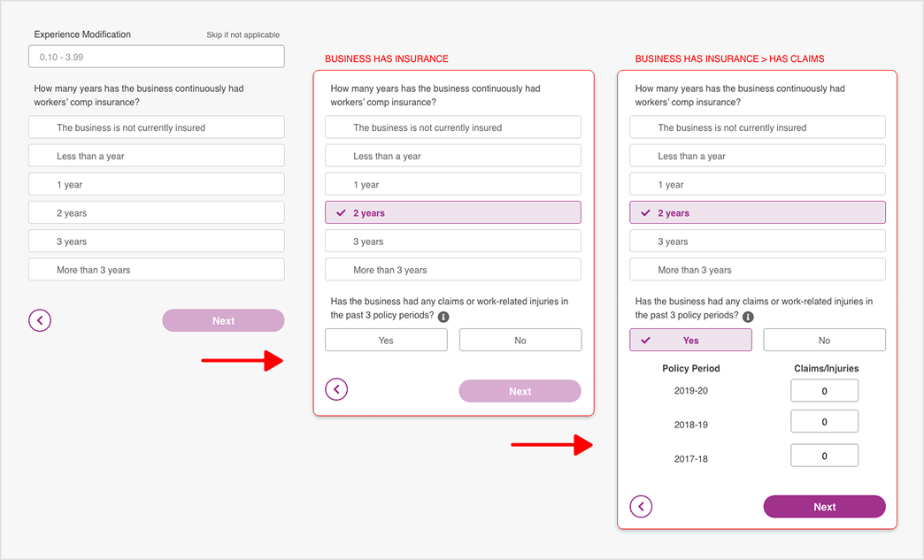Select 'Less than a year' in Has Claims panel

(758, 156)
